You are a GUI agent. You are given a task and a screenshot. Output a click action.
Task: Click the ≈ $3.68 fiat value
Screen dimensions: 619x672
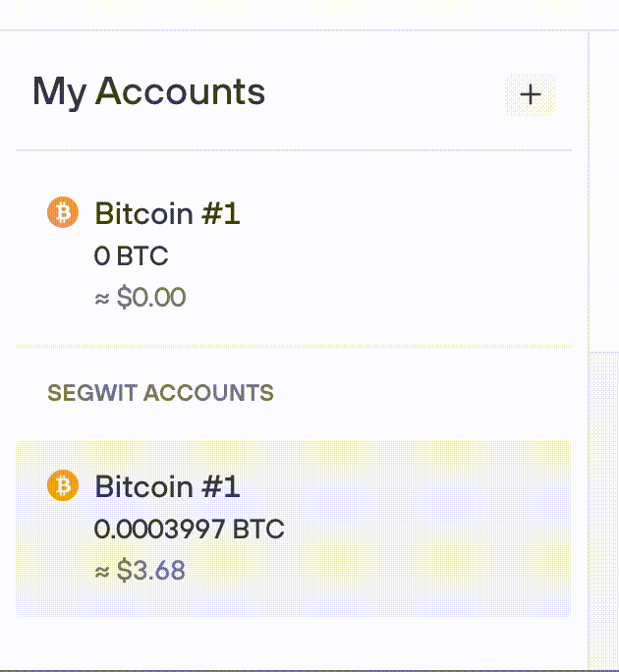(140, 570)
